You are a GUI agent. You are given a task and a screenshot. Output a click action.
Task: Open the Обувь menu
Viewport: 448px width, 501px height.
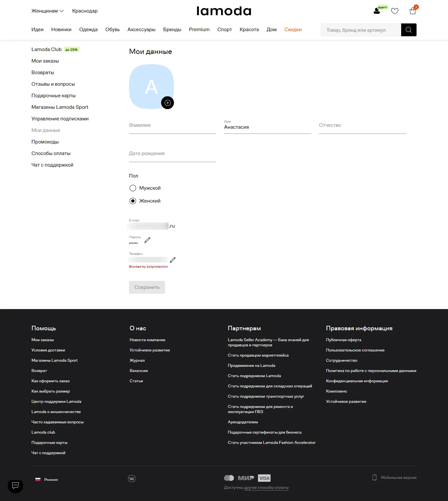tap(113, 30)
